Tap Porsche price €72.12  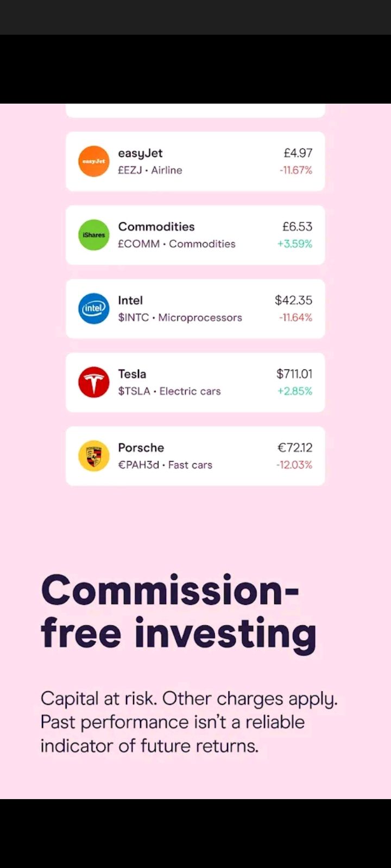pos(295,448)
